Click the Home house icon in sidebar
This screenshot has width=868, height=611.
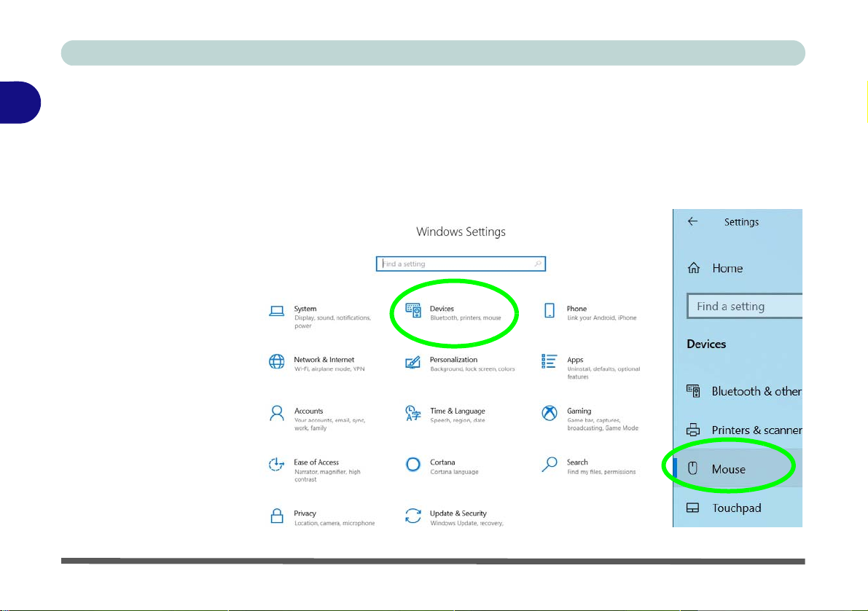(x=694, y=268)
